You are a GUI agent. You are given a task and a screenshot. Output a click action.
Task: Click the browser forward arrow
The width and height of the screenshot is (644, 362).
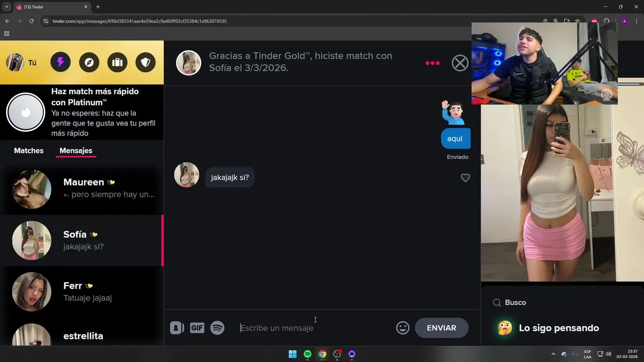coord(19,21)
